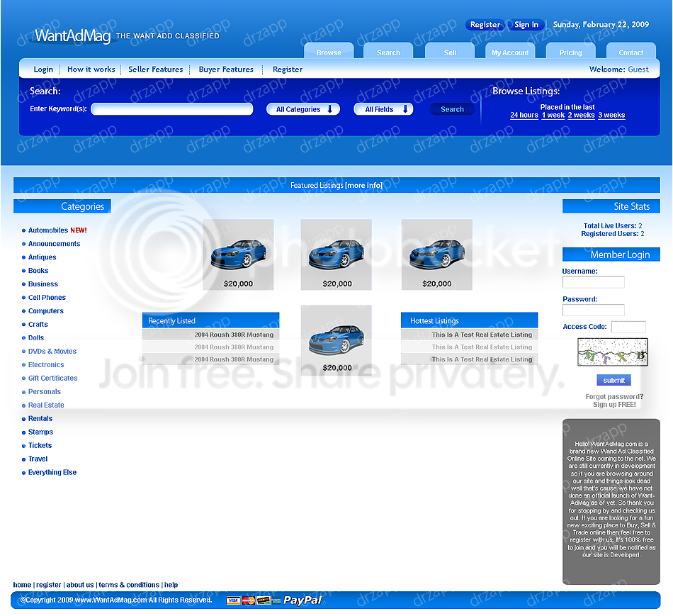The image size is (673, 616).
Task: Open Buyer Features menu item
Action: [x=226, y=69]
